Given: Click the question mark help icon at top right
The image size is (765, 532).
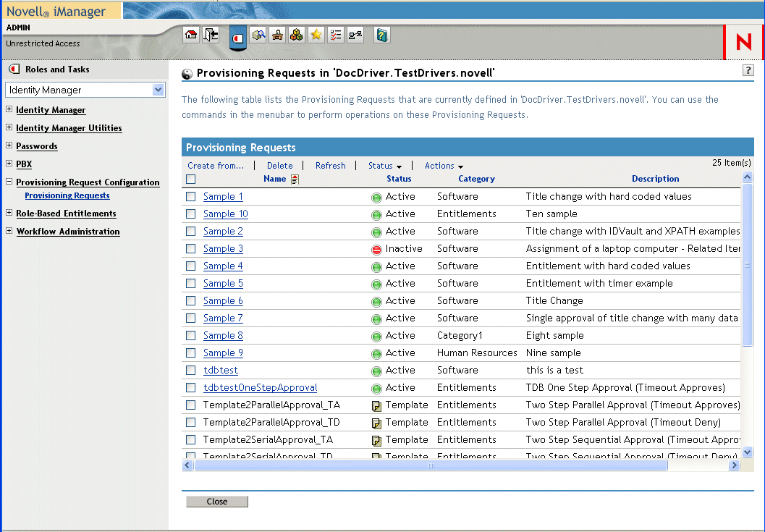Looking at the screenshot, I should (x=748, y=70).
